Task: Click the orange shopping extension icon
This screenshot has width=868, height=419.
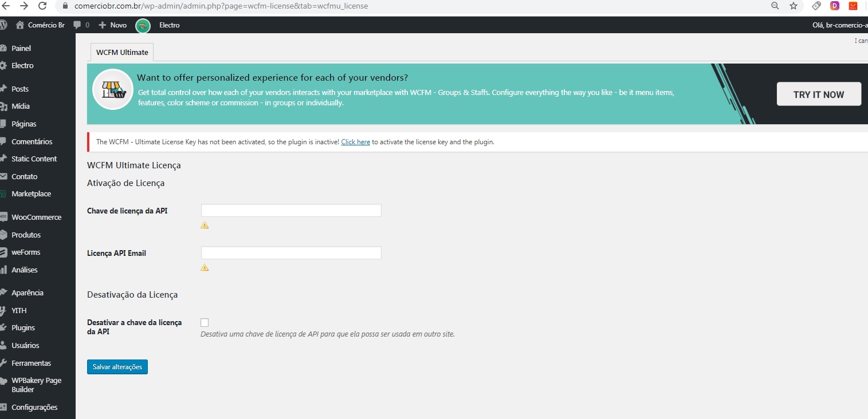Action: (853, 6)
